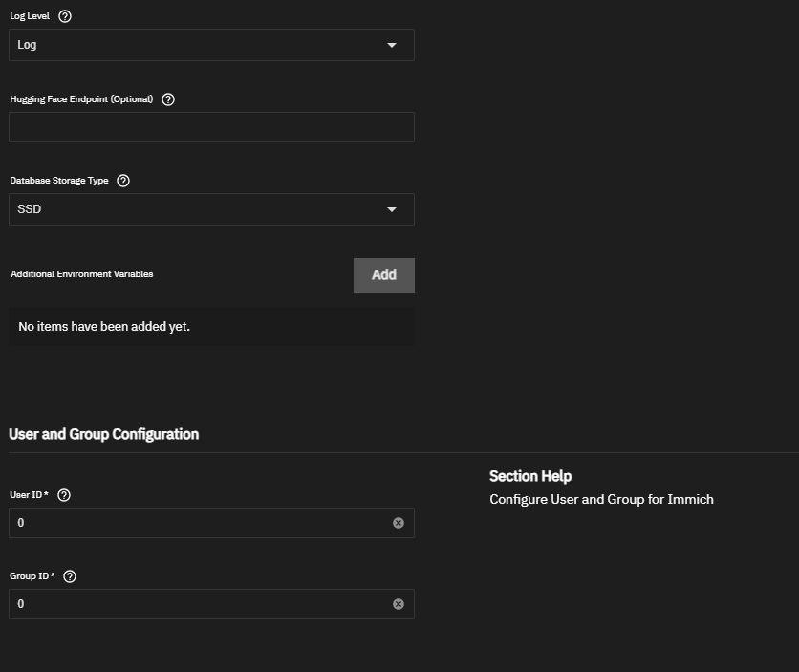799x672 pixels.
Task: Clear the User ID field value
Action: pos(399,523)
